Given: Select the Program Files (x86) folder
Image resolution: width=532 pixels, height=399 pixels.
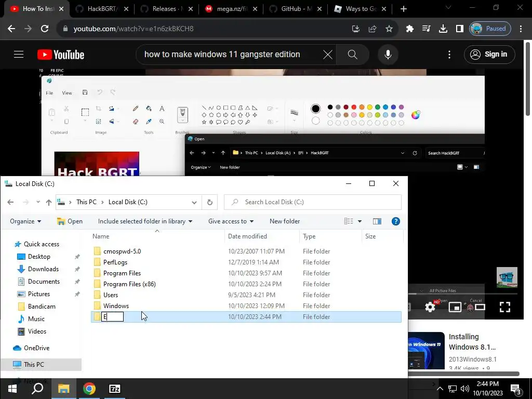Looking at the screenshot, I should coord(129,284).
